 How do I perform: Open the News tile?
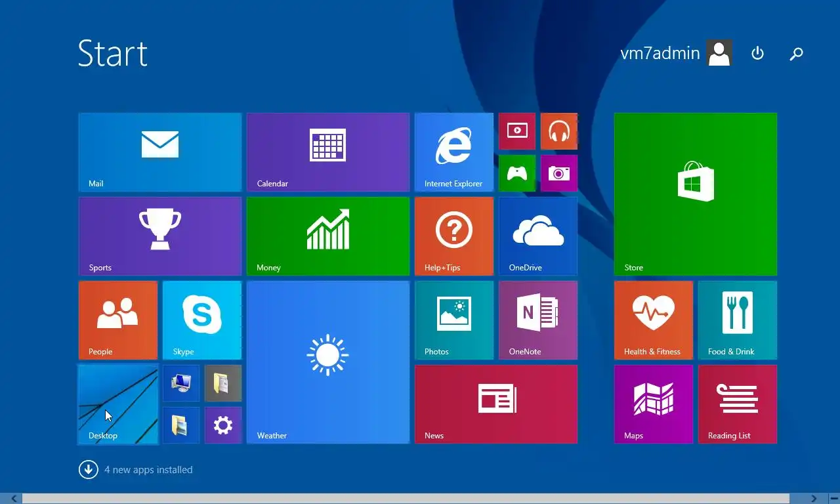point(496,404)
